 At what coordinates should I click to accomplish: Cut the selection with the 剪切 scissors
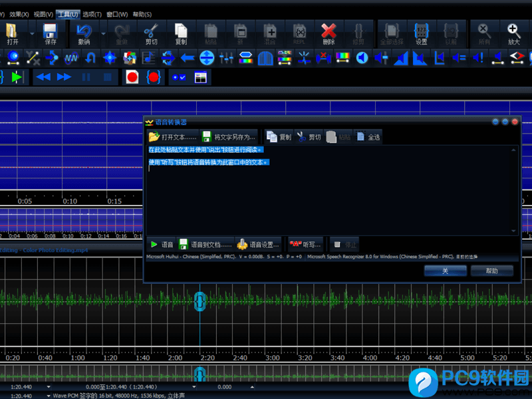(151, 34)
